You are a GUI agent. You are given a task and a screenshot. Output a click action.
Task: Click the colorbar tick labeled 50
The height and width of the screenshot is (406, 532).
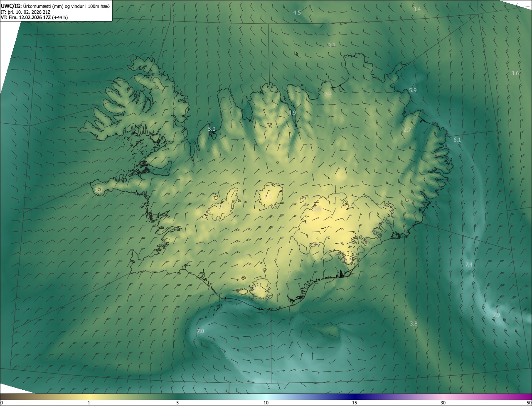(x=529, y=403)
